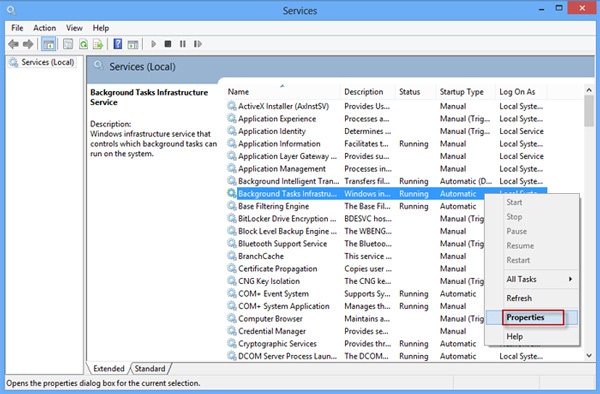Click the Pause Service toolbar icon
This screenshot has width=600, height=394.
183,44
